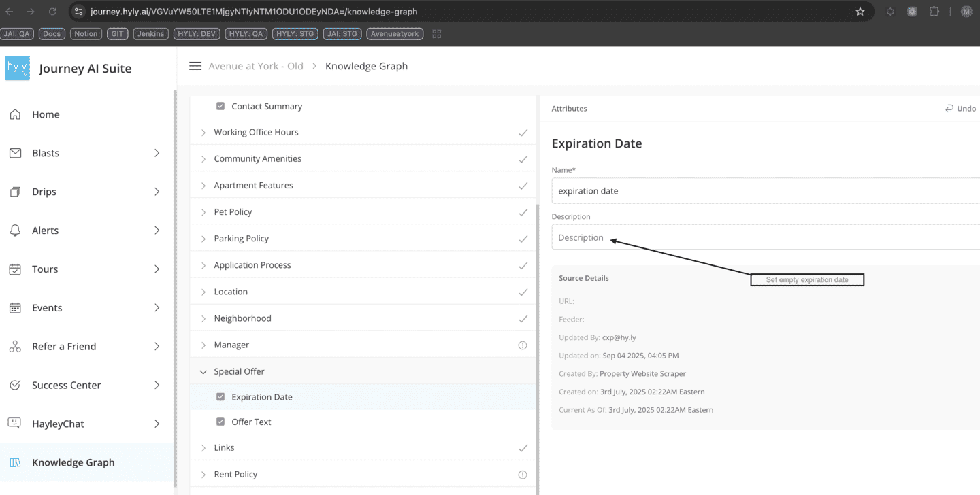Collapse the Special Offer section
The width and height of the screenshot is (980, 495).
point(203,372)
